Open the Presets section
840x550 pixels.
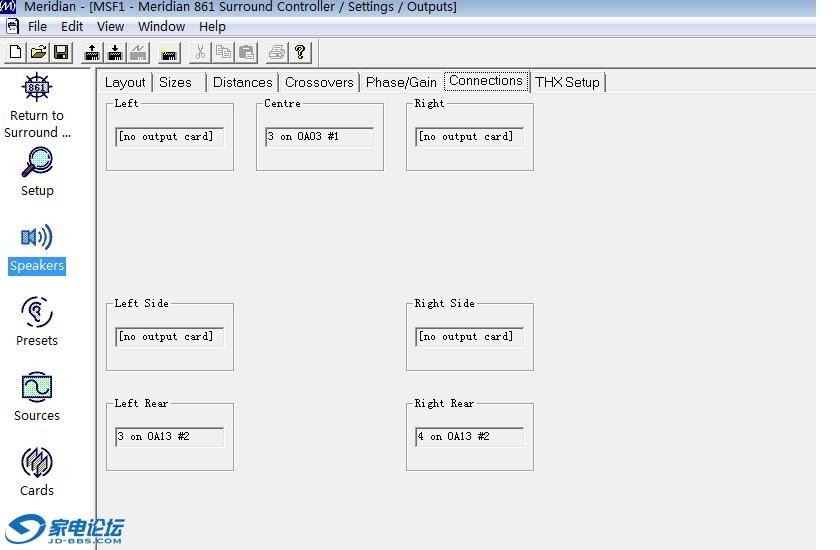(37, 322)
